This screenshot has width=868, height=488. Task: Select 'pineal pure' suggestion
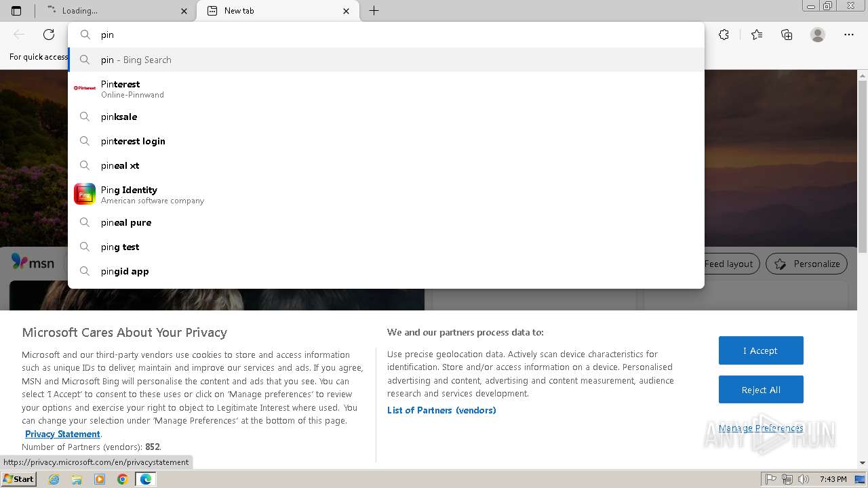click(386, 222)
